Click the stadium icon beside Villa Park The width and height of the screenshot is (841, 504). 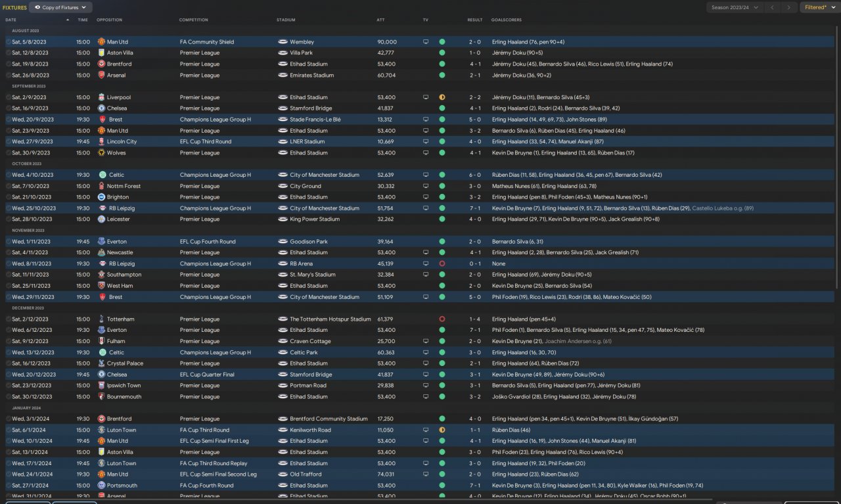tap(283, 53)
